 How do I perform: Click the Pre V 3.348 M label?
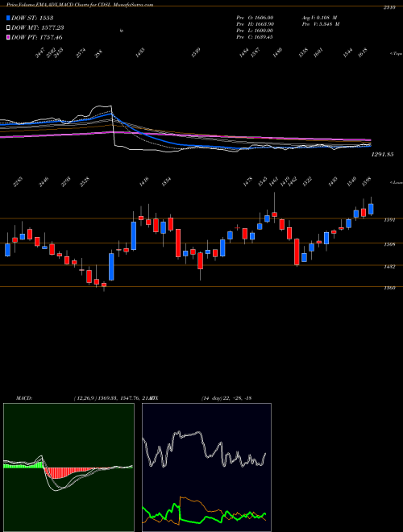coord(321,24)
